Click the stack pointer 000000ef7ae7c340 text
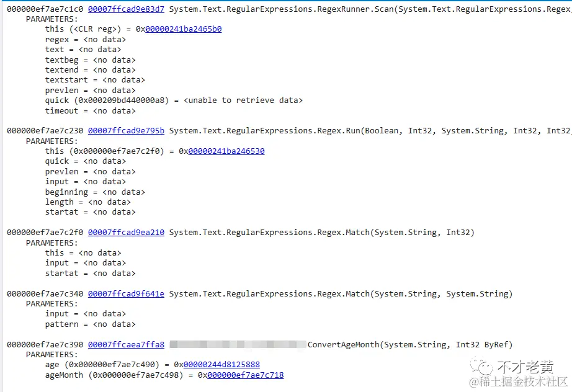The width and height of the screenshot is (572, 392). click(45, 294)
